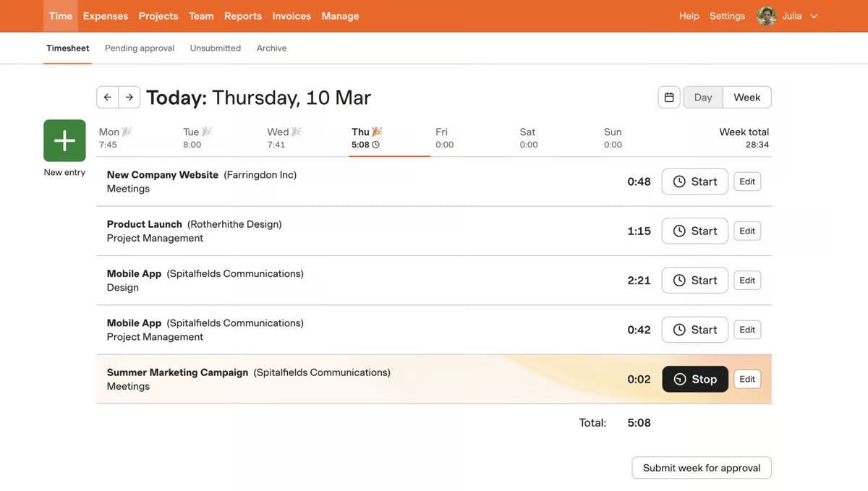Start timer for Mobile App Design

[694, 281]
